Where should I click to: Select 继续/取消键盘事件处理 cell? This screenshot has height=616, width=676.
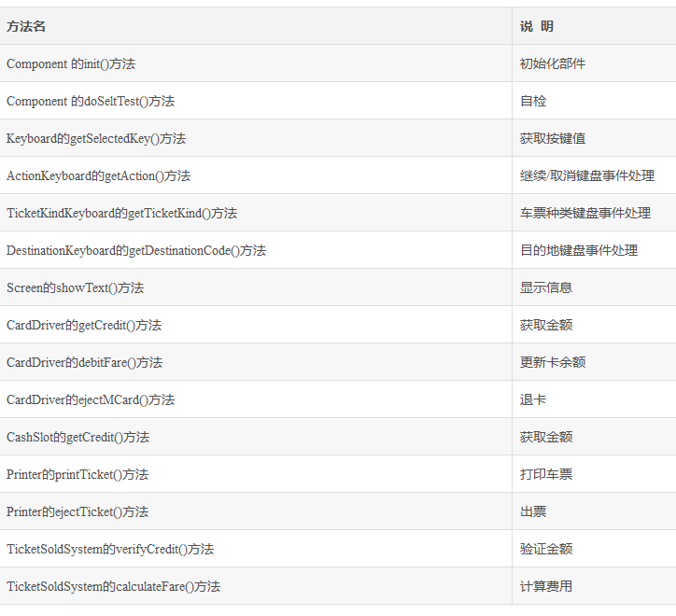[594, 175]
